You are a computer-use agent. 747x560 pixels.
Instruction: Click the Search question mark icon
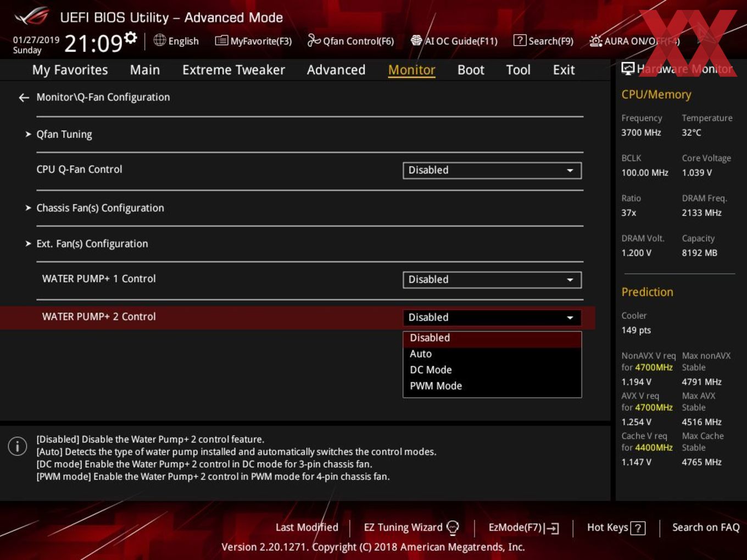520,41
